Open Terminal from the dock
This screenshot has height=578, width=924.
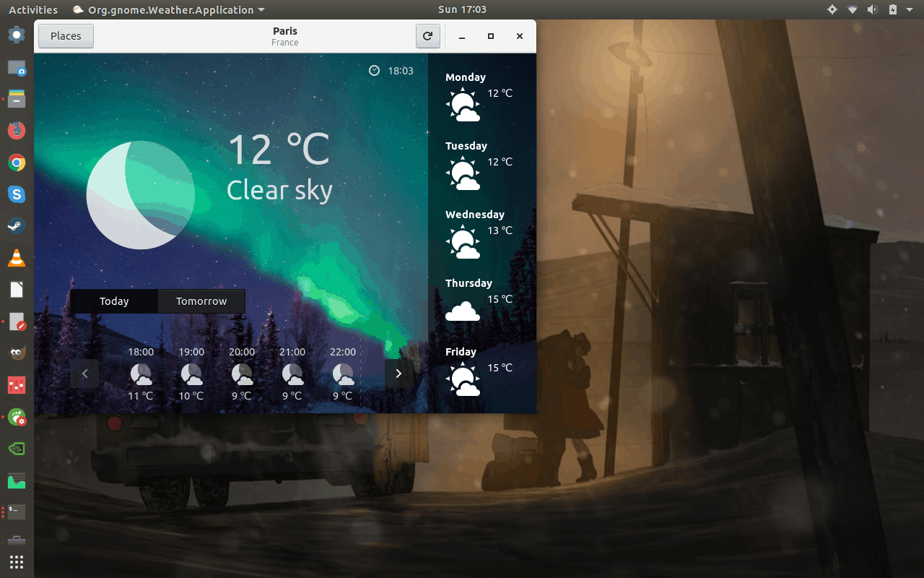click(x=17, y=512)
